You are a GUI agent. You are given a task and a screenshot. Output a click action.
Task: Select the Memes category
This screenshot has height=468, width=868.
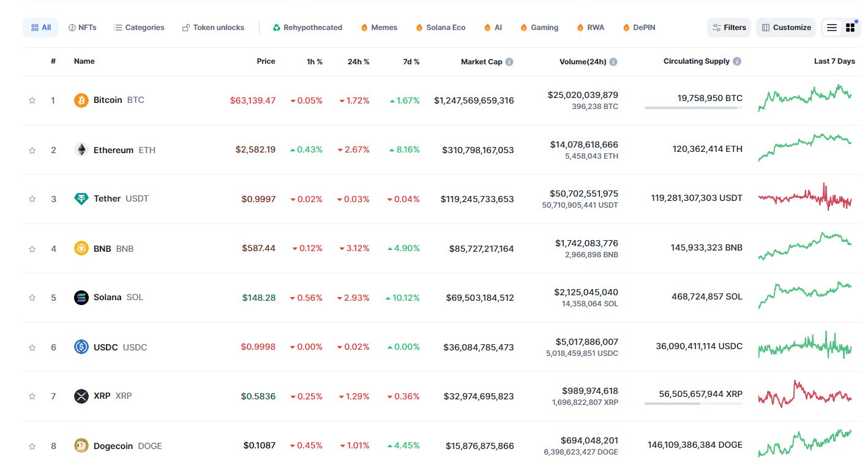point(379,28)
